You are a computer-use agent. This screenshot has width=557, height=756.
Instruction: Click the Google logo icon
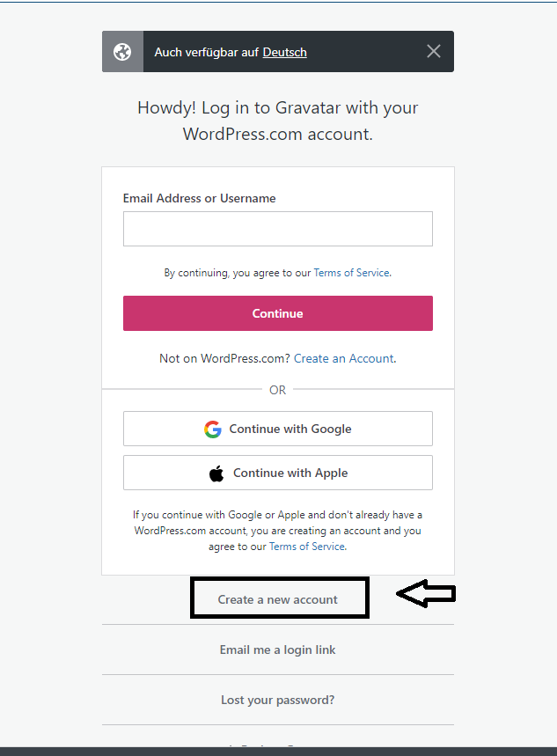pyautogui.click(x=213, y=429)
